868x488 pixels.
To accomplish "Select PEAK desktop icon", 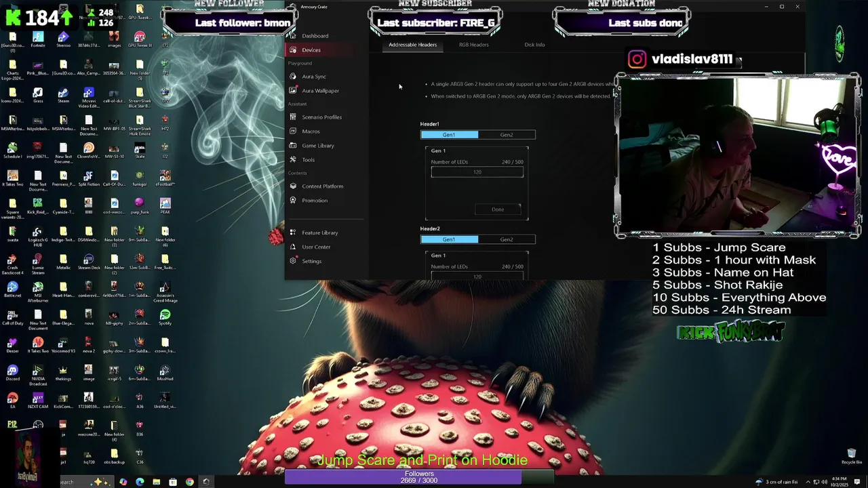I will pyautogui.click(x=165, y=206).
